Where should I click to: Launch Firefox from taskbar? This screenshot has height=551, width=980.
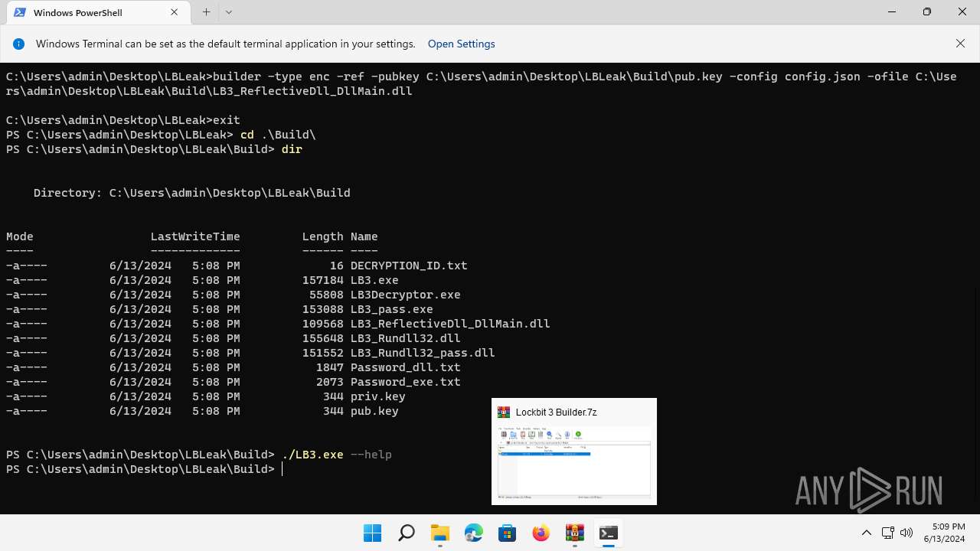click(x=541, y=533)
